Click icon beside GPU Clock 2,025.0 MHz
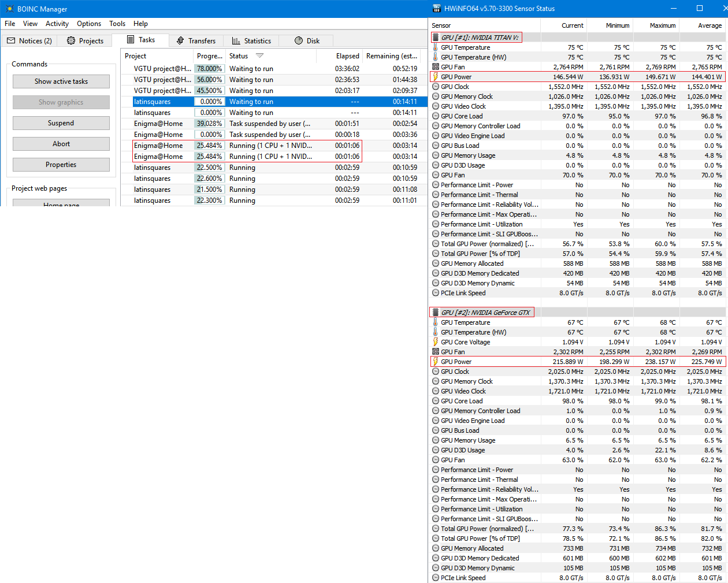This screenshot has height=583, width=728. pos(436,372)
